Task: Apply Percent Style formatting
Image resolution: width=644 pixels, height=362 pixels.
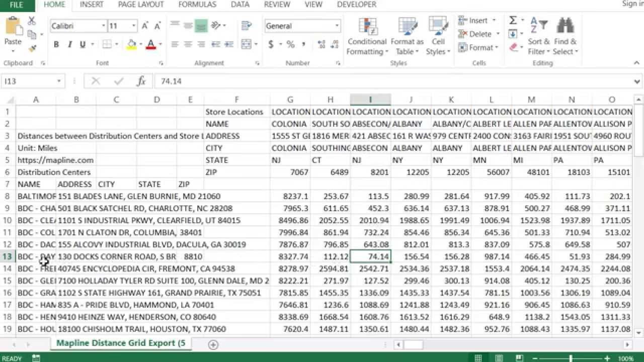Action: pyautogui.click(x=290, y=44)
